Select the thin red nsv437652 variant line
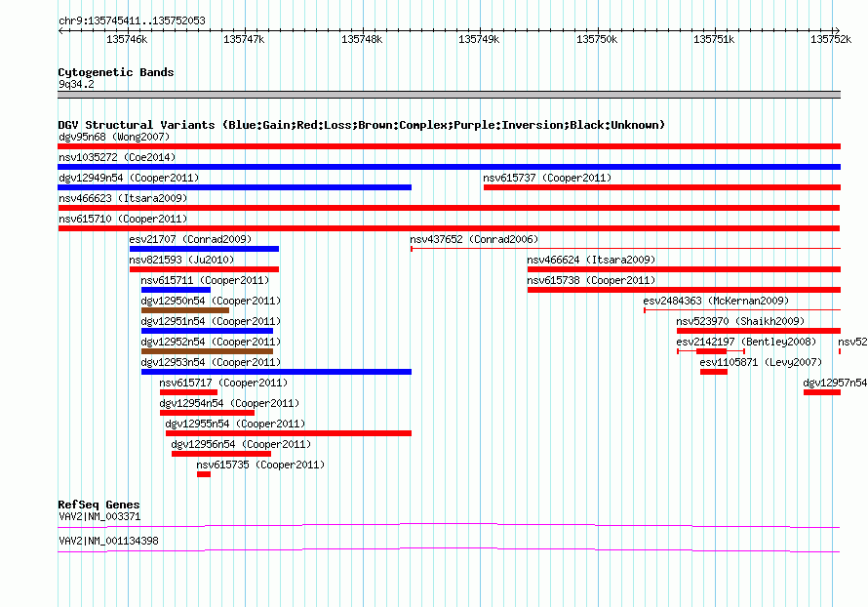This screenshot has height=607, width=868. click(x=625, y=249)
